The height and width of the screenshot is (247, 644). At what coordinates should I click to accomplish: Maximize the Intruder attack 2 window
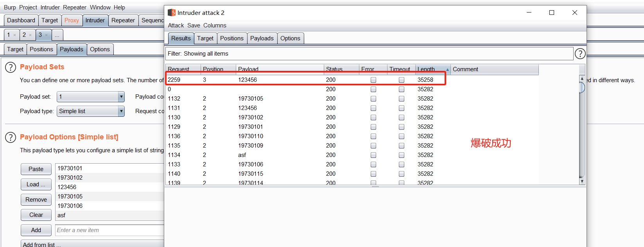click(x=552, y=13)
